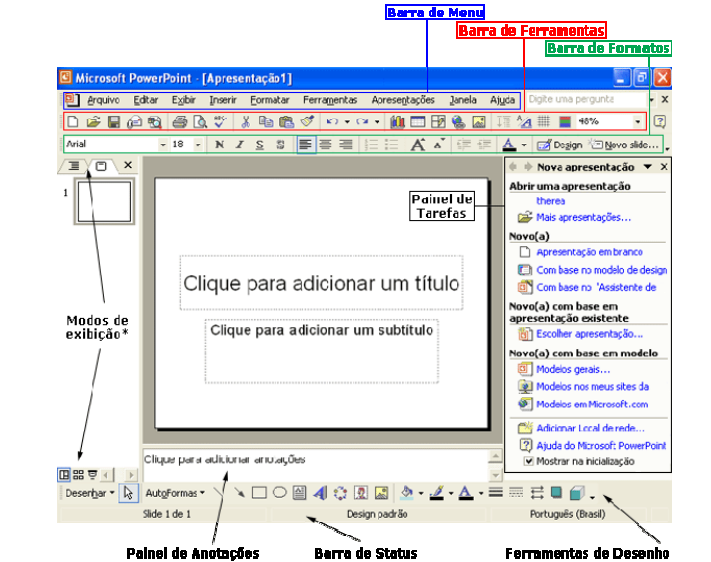Click the font color 'A' button
This screenshot has width=711, height=562.
[x=509, y=145]
